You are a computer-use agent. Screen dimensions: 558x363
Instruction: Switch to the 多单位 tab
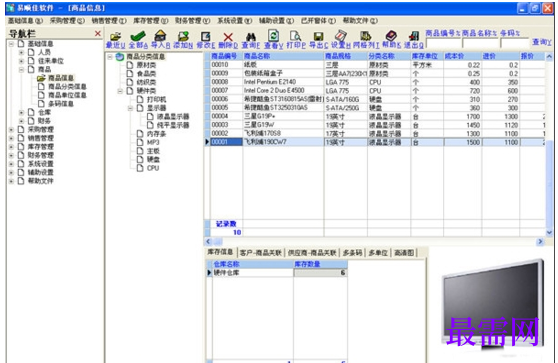378,252
